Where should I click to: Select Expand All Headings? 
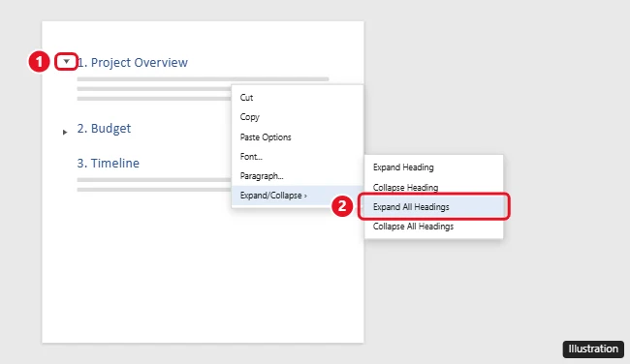pyautogui.click(x=433, y=206)
